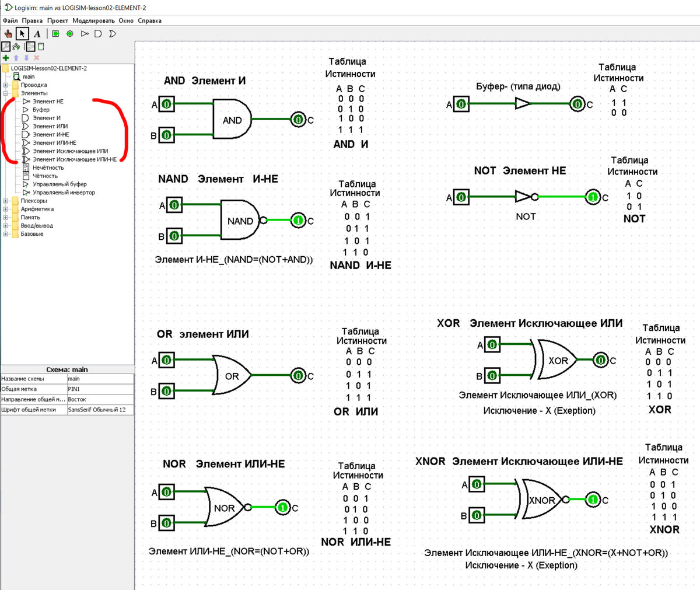This screenshot has height=590, width=700.
Task: Collapse the Элементы folder
Action: [5, 93]
